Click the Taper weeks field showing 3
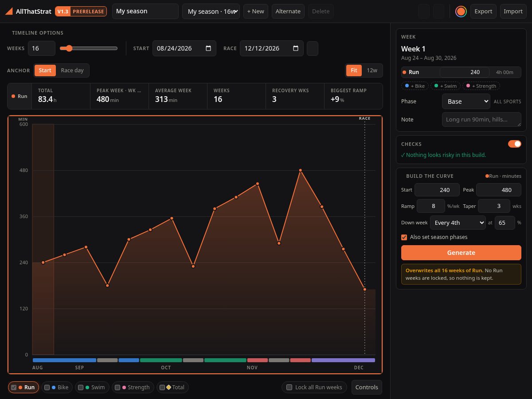The height and width of the screenshot is (399, 532). (x=494, y=206)
